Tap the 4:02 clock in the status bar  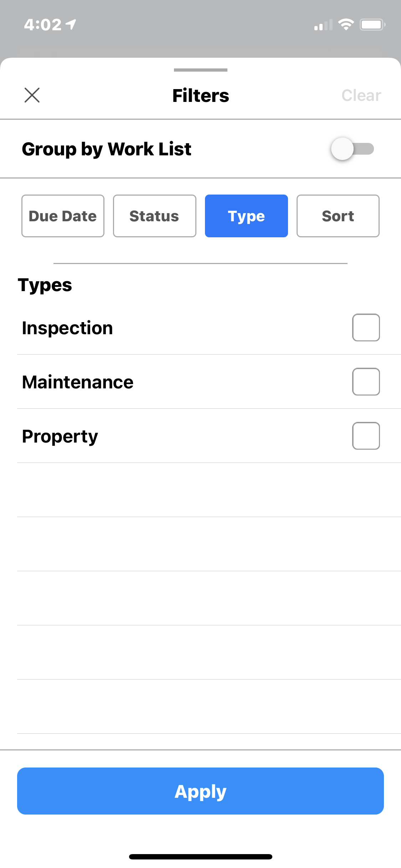pyautogui.click(x=43, y=25)
